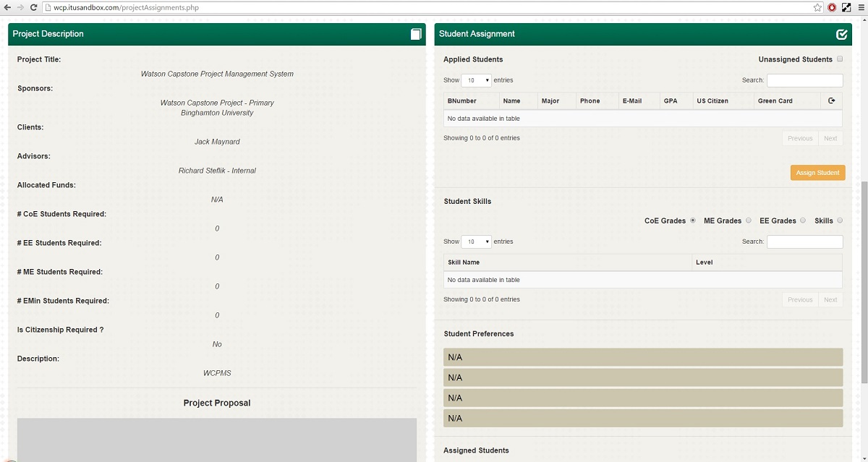Reload the page with the refresh icon

point(33,7)
